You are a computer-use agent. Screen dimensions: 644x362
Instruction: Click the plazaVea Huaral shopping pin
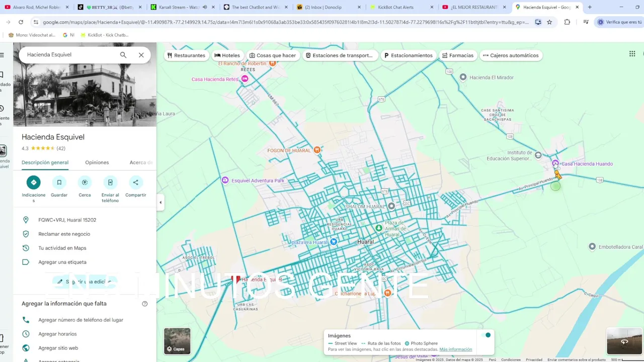[x=333, y=242]
